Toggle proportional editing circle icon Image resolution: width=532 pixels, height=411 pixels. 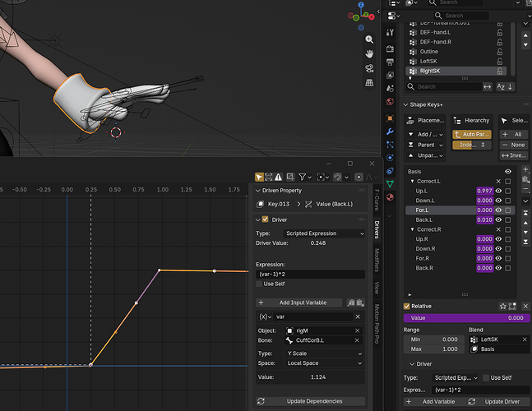(x=359, y=177)
